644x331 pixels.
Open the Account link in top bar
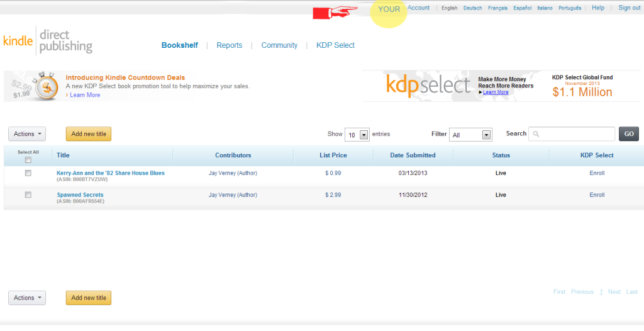click(x=418, y=8)
